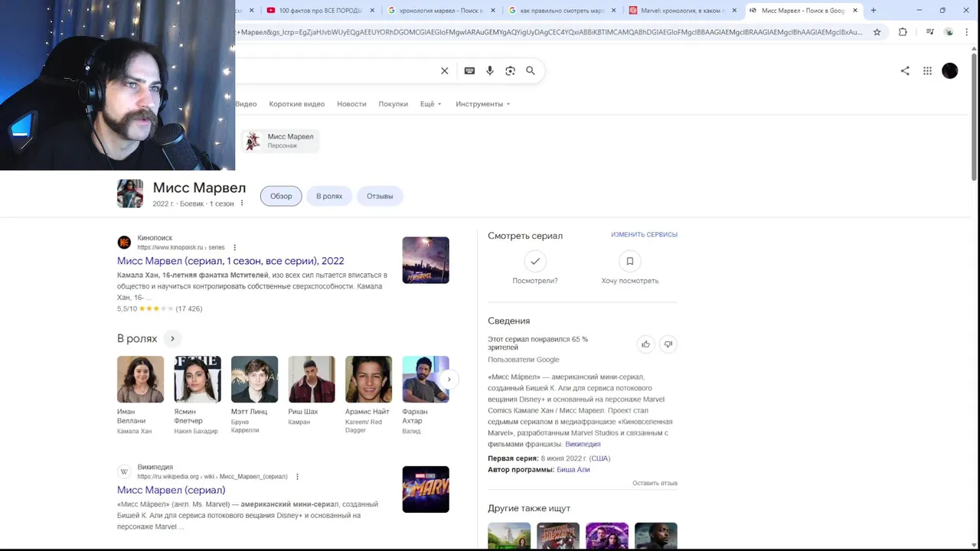
Task: Click the Биша Али author link
Action: point(573,470)
